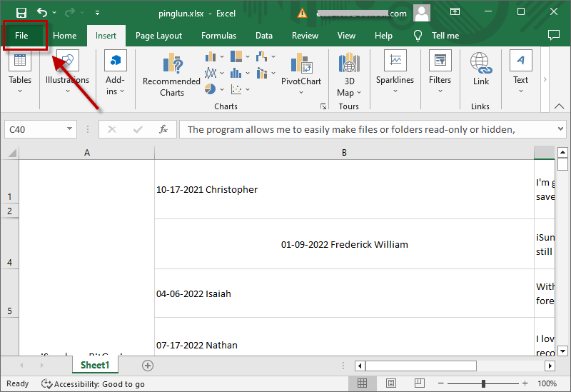Open the Undo history dropdown arrow
The width and height of the screenshot is (571, 392).
[54, 13]
